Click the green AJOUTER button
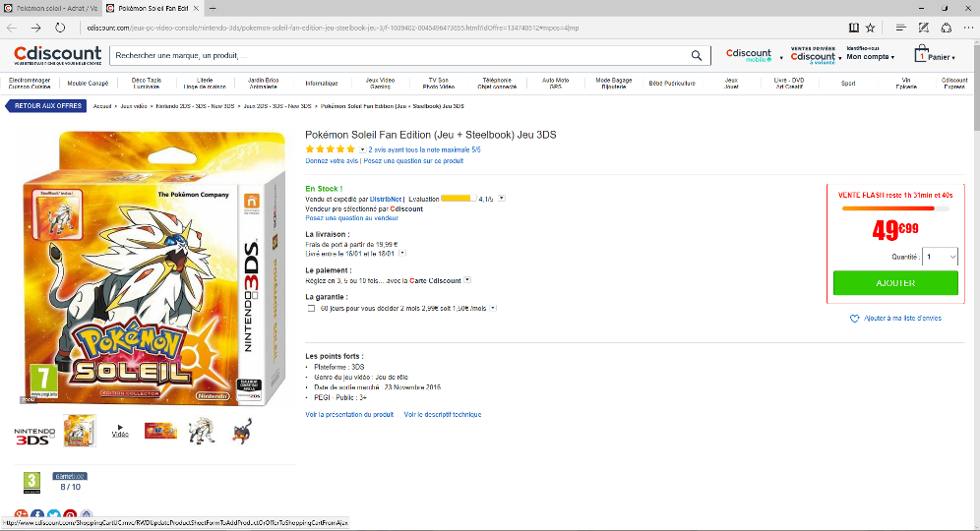This screenshot has height=531, width=980. click(x=894, y=283)
